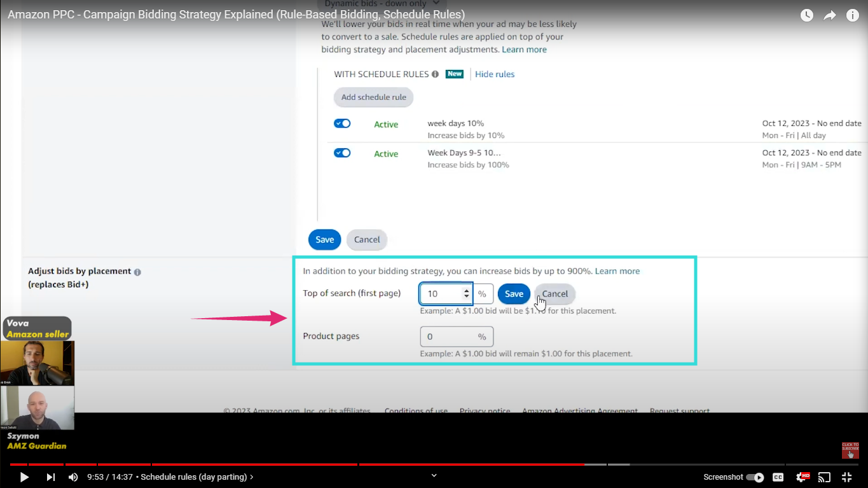Click the Request support footer link

coord(680,411)
